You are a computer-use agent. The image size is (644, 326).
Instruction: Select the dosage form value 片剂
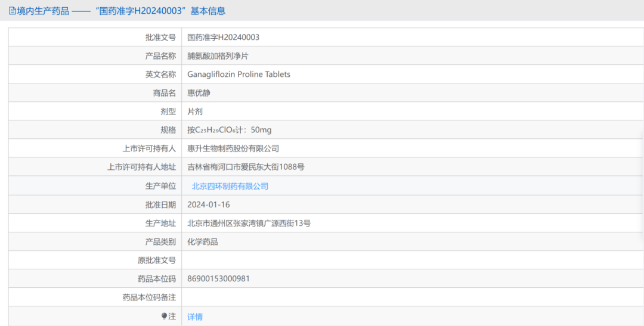click(x=195, y=111)
